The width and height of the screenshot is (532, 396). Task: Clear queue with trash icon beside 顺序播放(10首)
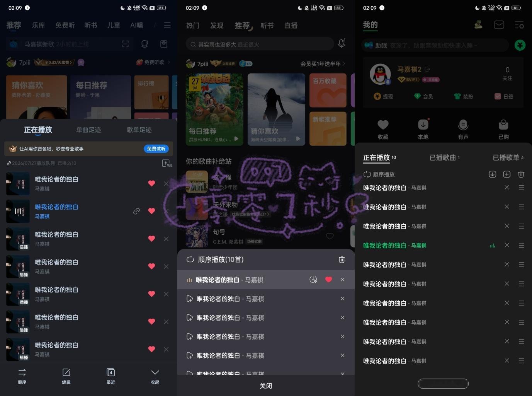[x=342, y=259]
